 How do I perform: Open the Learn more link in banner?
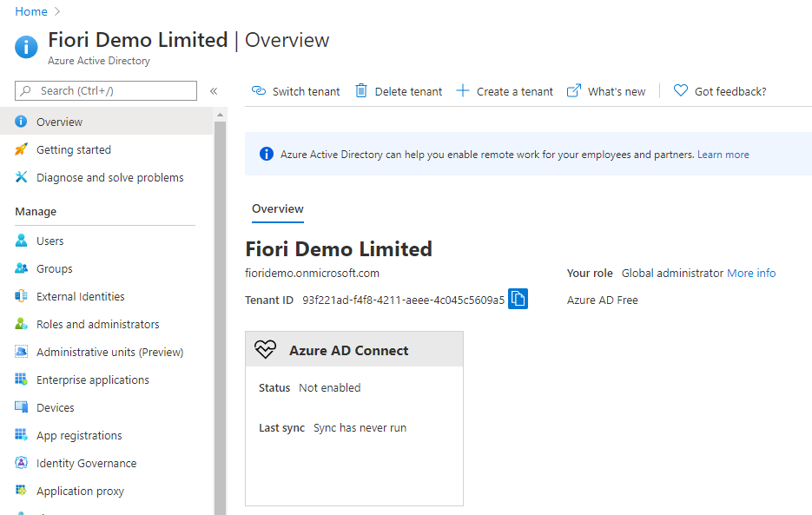pyautogui.click(x=723, y=155)
